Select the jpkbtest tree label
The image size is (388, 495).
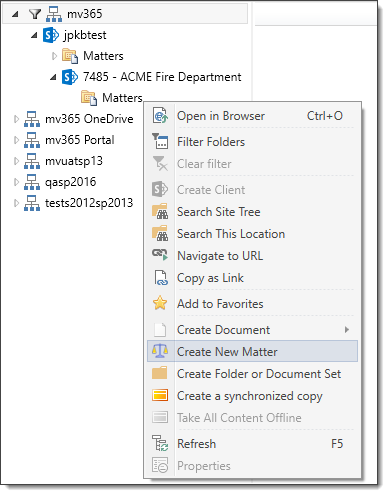click(x=85, y=35)
